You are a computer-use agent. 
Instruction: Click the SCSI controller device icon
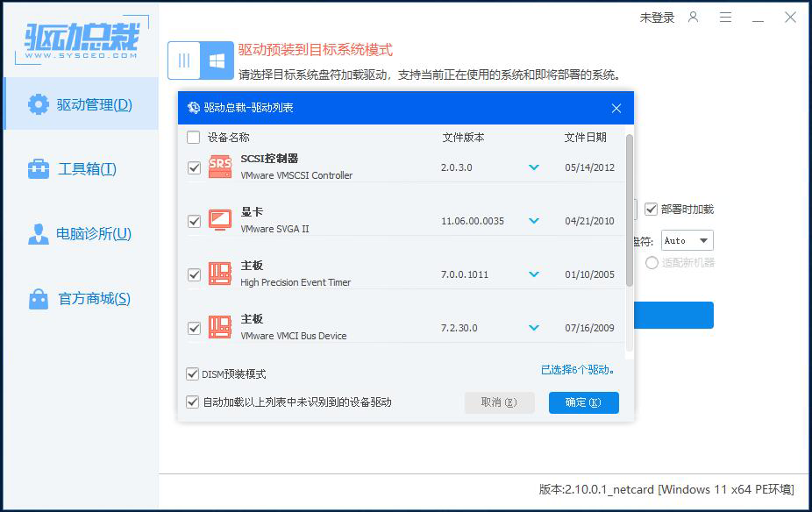click(219, 167)
